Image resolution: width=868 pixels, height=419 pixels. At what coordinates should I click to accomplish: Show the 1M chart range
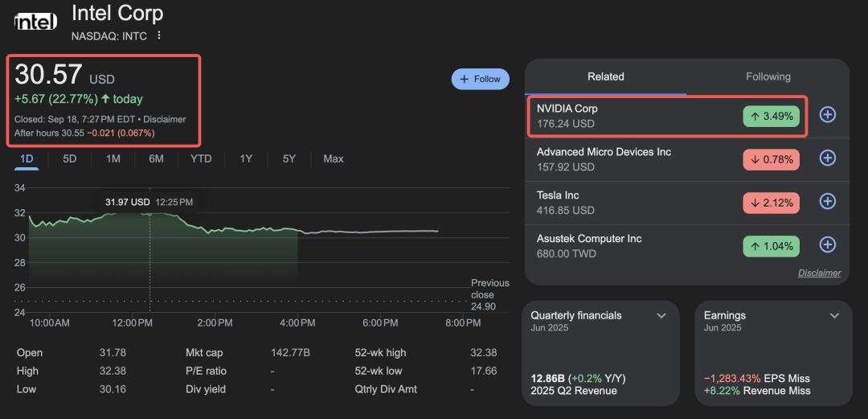(113, 159)
